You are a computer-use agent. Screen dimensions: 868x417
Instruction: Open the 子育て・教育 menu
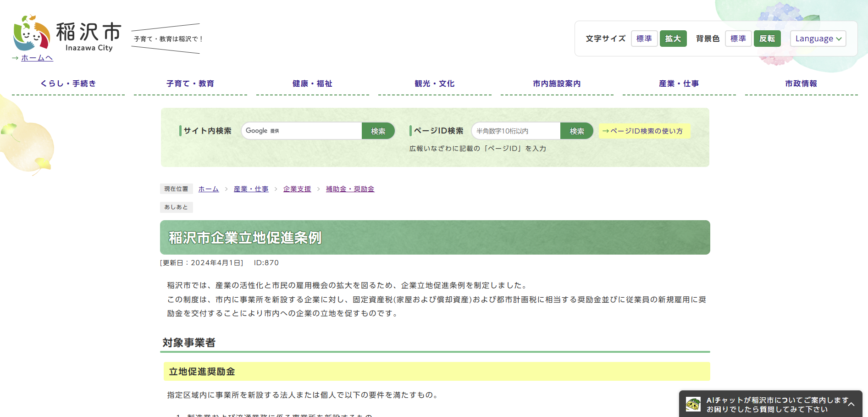190,83
